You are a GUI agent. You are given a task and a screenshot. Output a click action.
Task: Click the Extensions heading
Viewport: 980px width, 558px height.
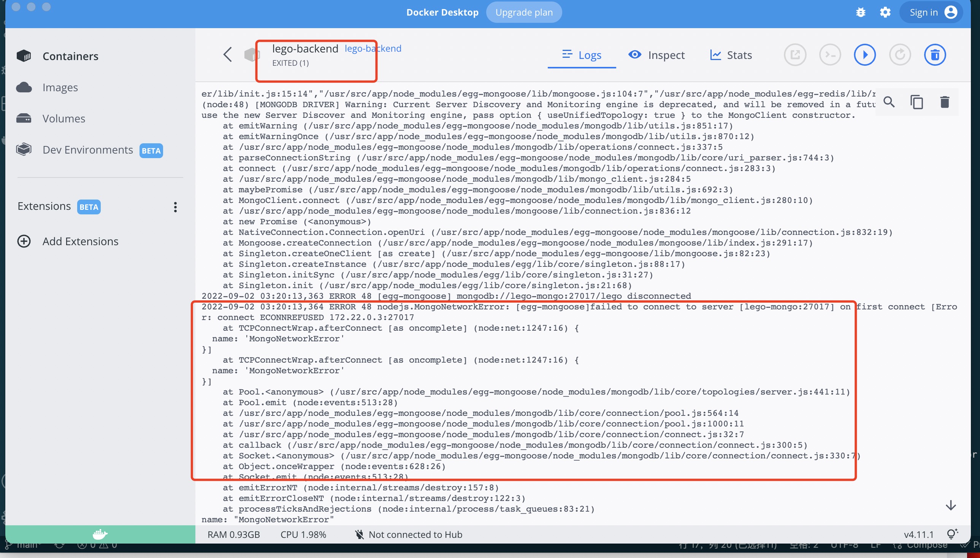[x=44, y=206]
